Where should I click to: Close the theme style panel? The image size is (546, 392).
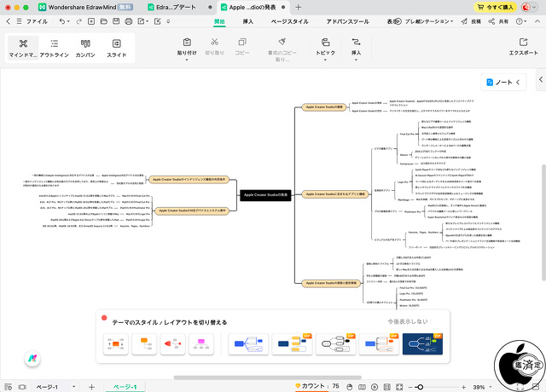pyautogui.click(x=104, y=319)
